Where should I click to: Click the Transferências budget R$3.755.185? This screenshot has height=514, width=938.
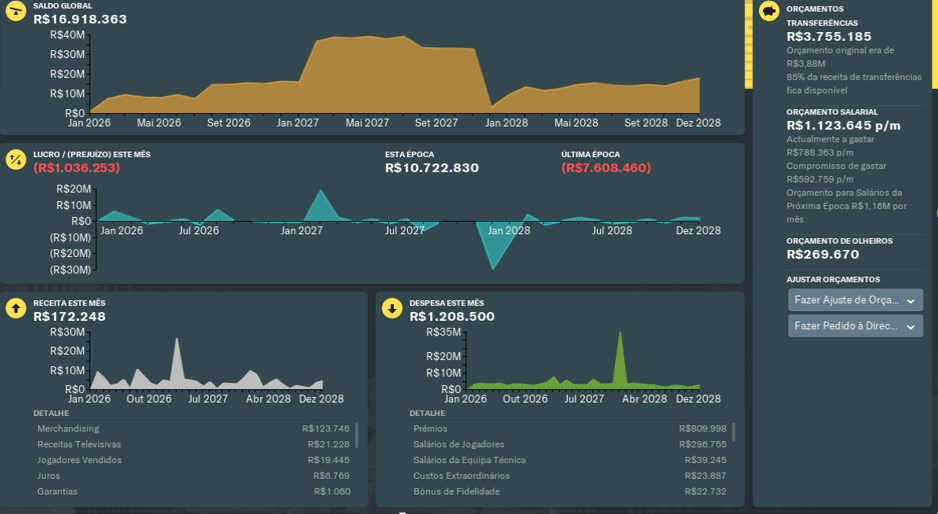pyautogui.click(x=829, y=37)
